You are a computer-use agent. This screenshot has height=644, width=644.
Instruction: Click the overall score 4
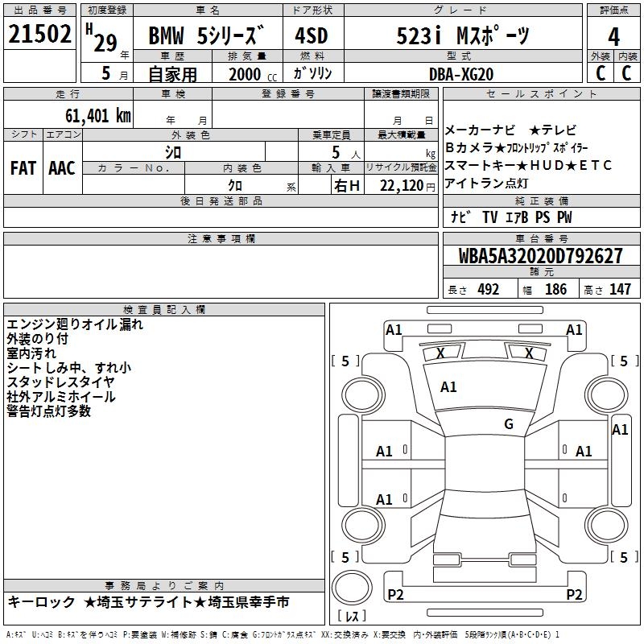[x=613, y=36]
